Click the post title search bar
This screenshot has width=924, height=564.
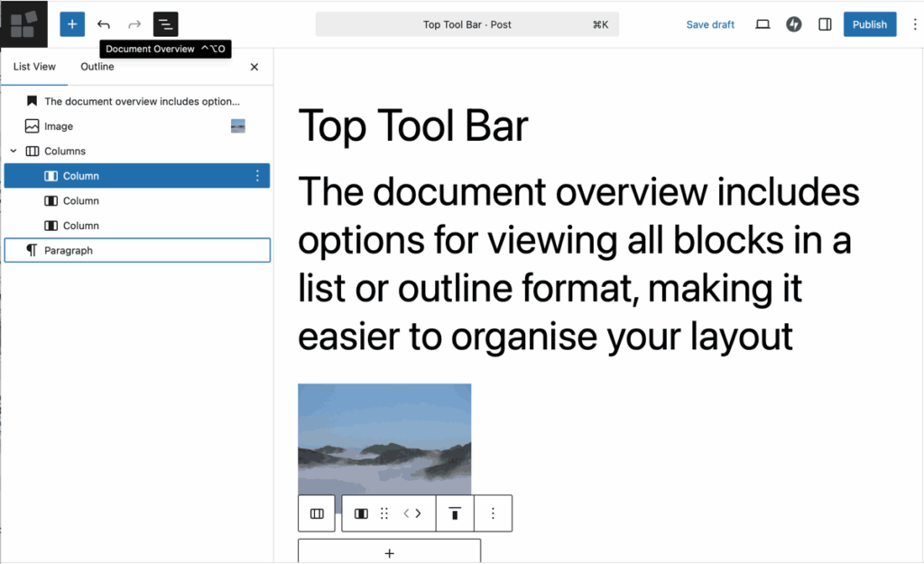[467, 24]
